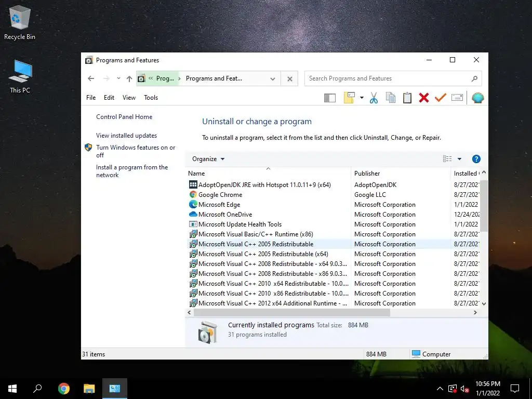
Task: Click Turn Windows features on or off
Action: click(136, 151)
